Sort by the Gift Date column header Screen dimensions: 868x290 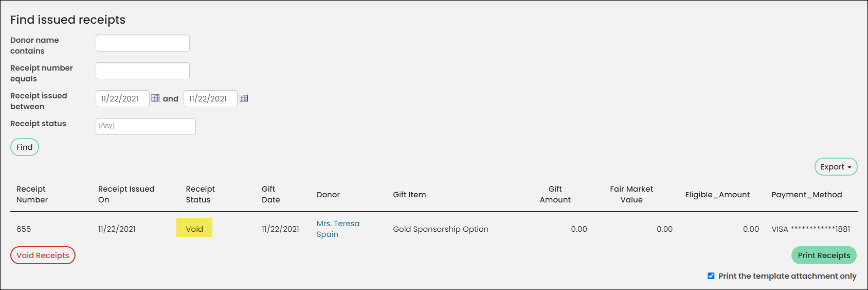(270, 194)
